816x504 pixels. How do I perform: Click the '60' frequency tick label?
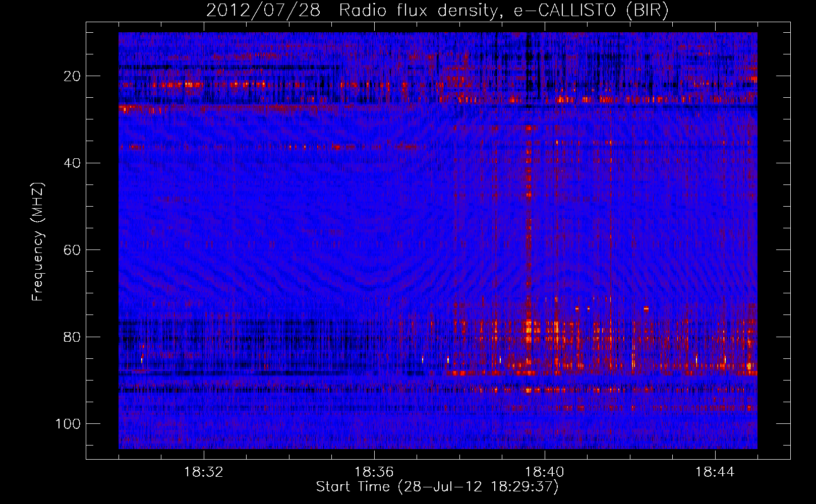tap(72, 250)
